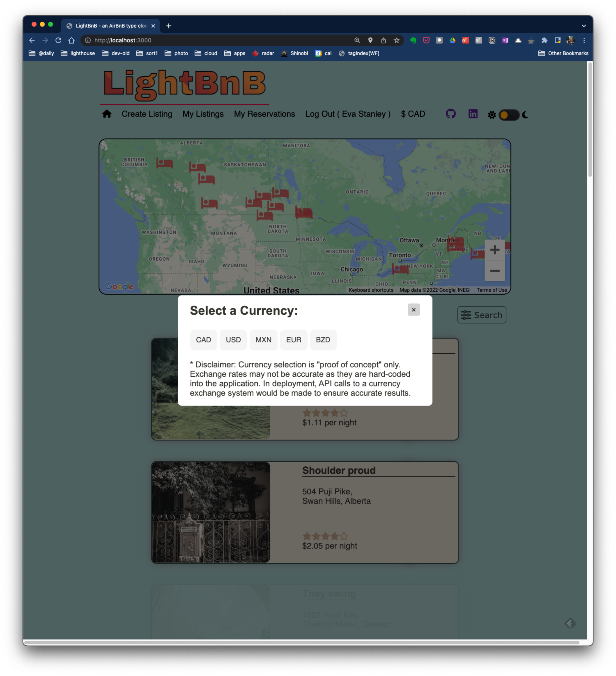Click the home icon in navigation
This screenshot has height=676, width=616.
[107, 114]
